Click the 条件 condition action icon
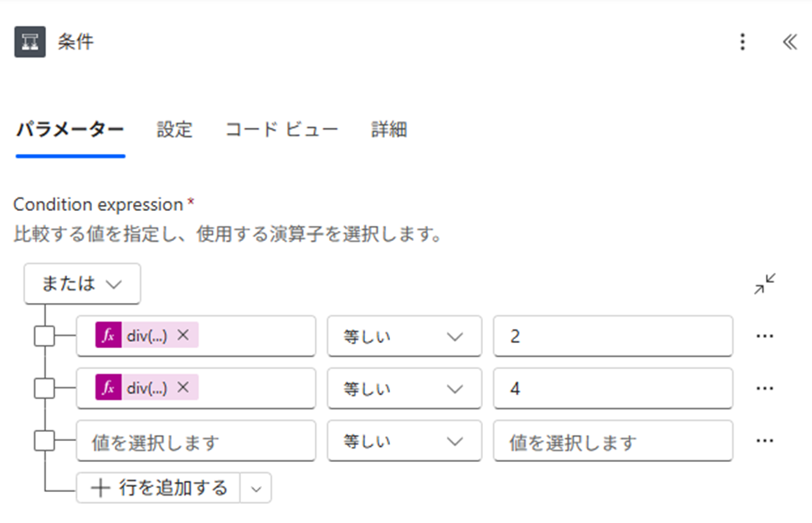This screenshot has width=812, height=523. coord(30,42)
